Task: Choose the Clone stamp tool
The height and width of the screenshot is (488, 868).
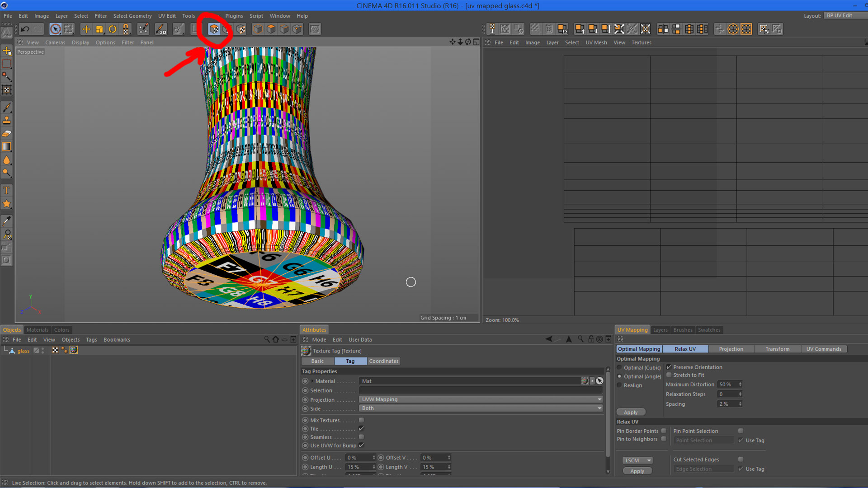Action: click(7, 121)
